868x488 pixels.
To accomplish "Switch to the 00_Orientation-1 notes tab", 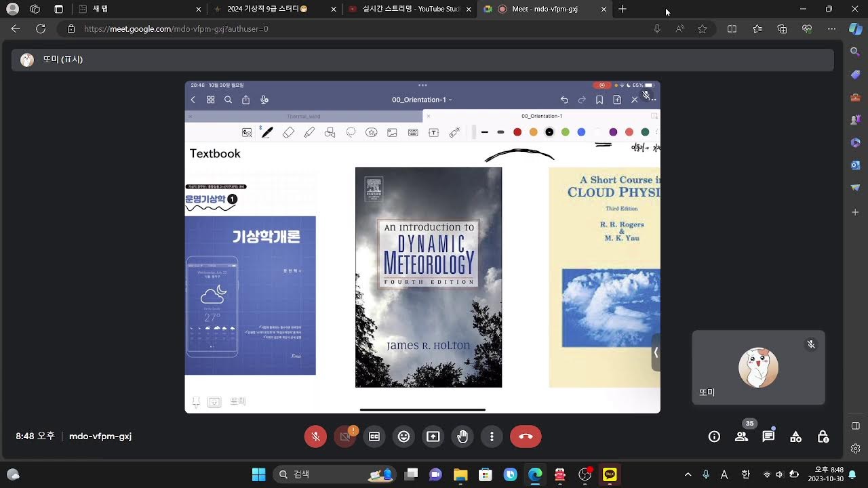I will pos(541,117).
